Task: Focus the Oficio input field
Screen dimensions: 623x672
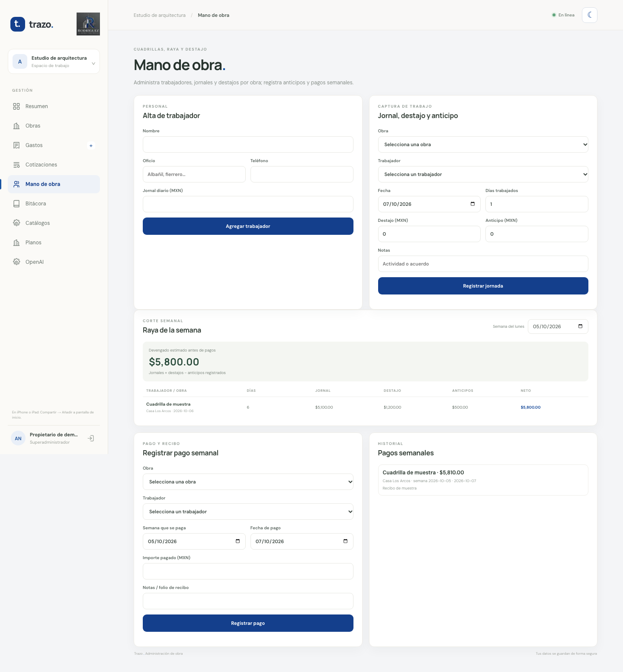Action: click(194, 174)
